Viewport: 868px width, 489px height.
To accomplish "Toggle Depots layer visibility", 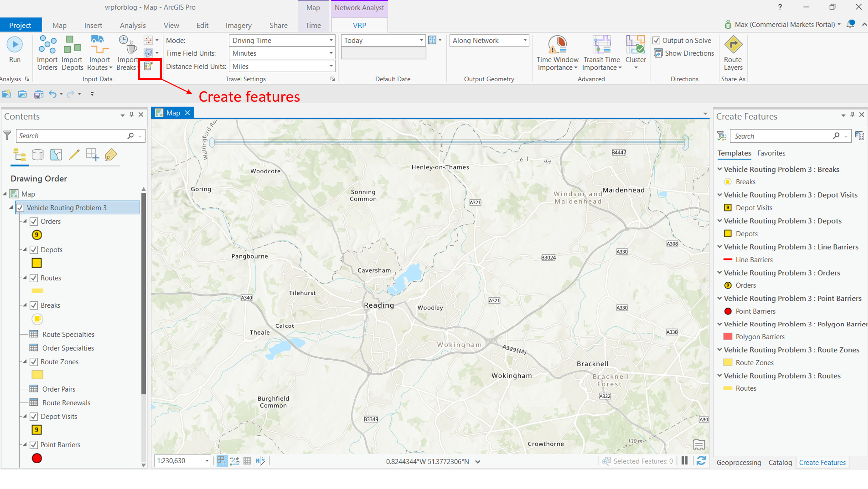I will click(34, 250).
